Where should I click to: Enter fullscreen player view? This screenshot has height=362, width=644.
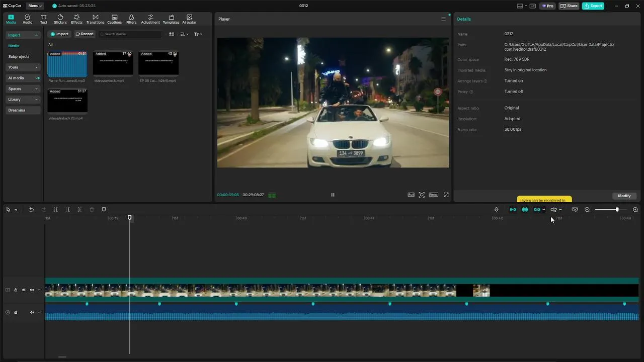pos(446,195)
